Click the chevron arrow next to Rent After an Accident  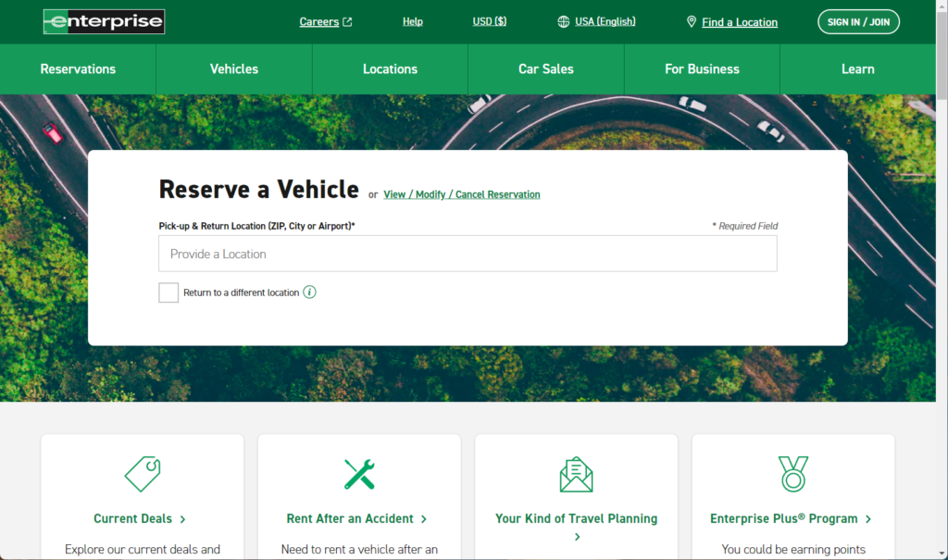click(x=424, y=519)
